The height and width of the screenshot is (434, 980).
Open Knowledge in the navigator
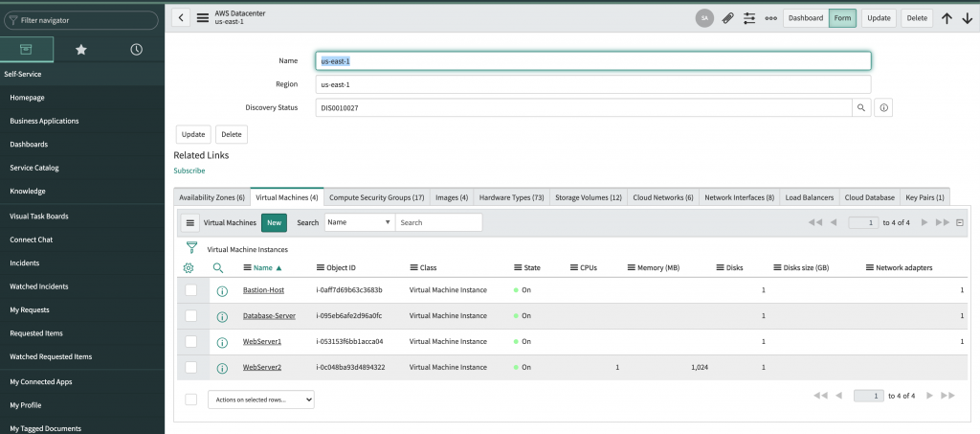pos(28,192)
